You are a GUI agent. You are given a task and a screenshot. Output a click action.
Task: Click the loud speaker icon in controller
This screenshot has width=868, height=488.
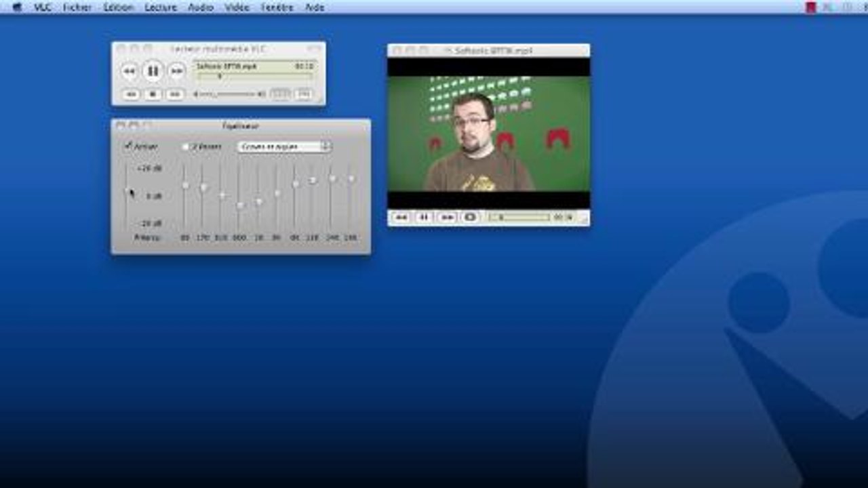pos(262,94)
